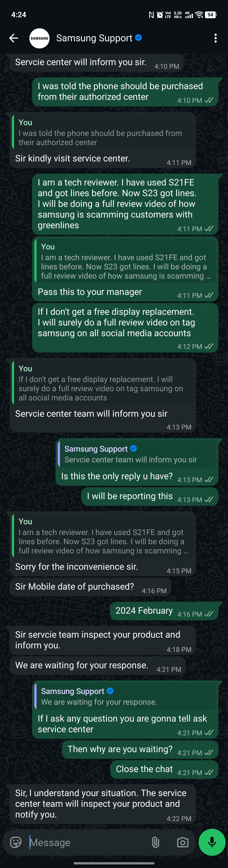Image resolution: width=228 pixels, height=868 pixels.
Task: Tap the verified badge beside Samsung Support
Action: click(138, 37)
